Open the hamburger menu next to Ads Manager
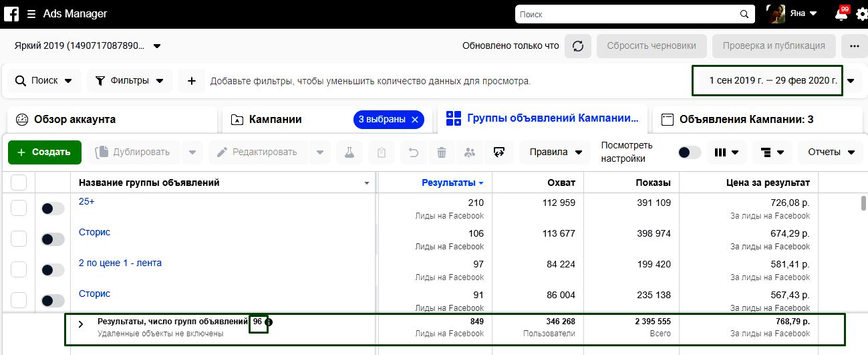The height and width of the screenshot is (355, 868). tap(31, 14)
